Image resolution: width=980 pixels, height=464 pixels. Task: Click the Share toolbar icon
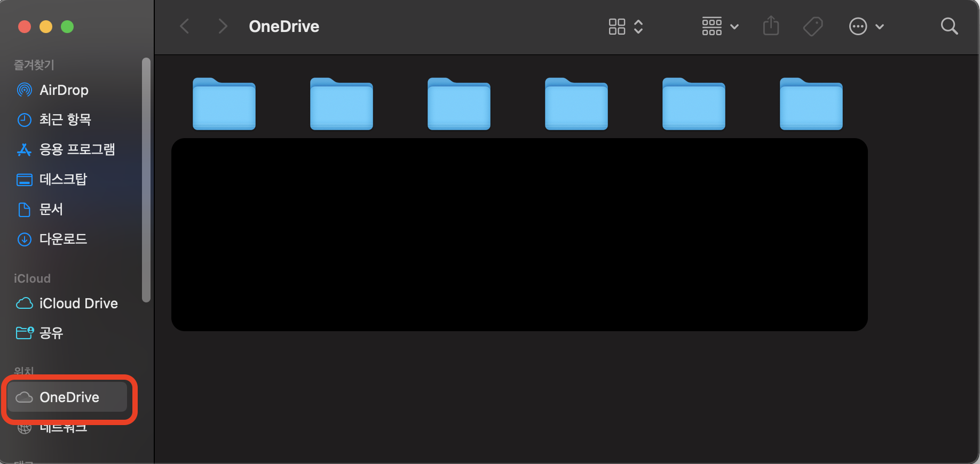771,26
